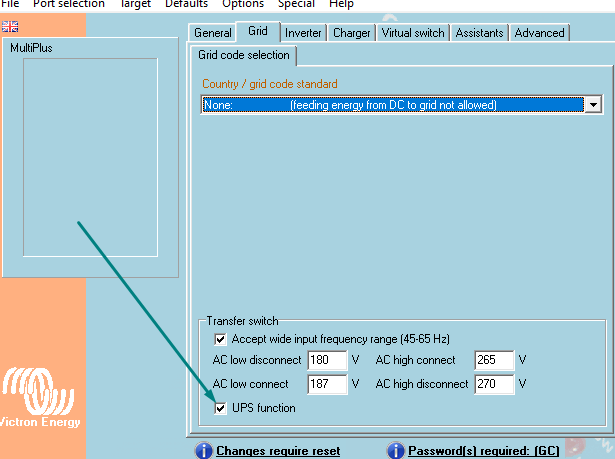The image size is (615, 459).
Task: Select the Grid tab
Action: point(258,31)
